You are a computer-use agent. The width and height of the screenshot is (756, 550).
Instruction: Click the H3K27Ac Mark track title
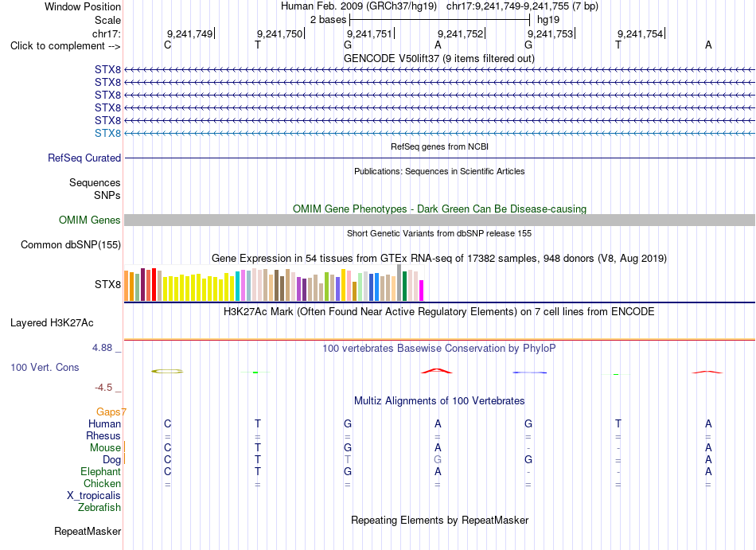[x=438, y=311]
